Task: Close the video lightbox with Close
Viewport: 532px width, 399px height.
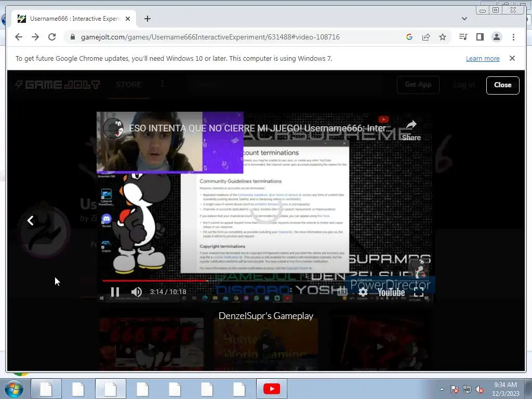Action: click(x=502, y=85)
